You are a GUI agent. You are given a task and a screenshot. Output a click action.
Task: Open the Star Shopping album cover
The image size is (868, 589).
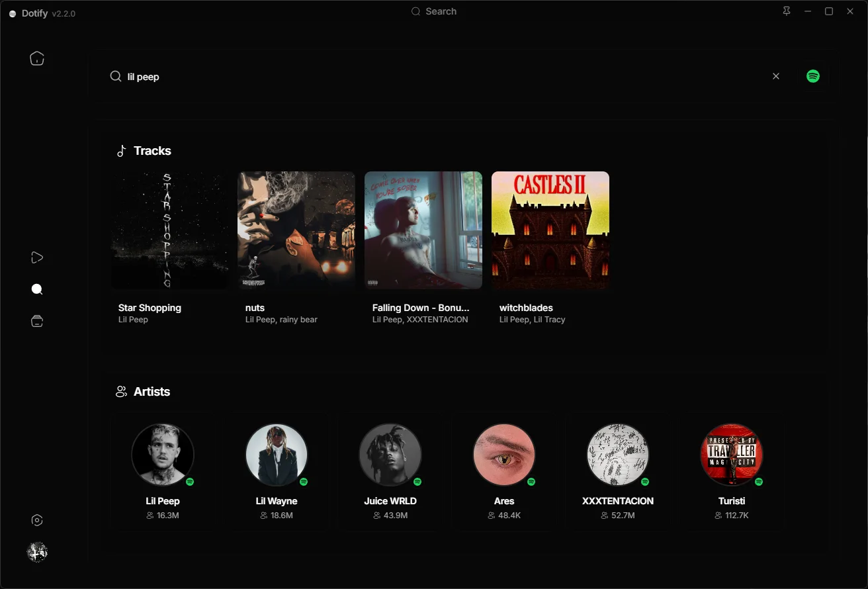[x=170, y=230]
